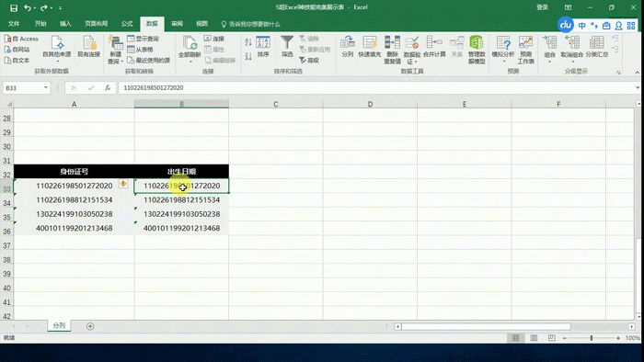Screen dimensions: 644x362
Task: Collapse the ribbon with the chevron
Action: pos(637,73)
